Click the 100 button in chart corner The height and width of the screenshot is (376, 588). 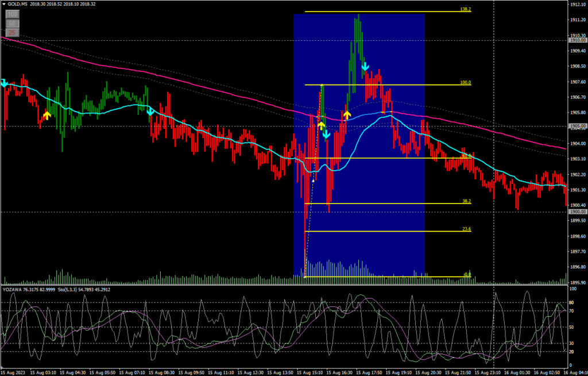click(x=11, y=13)
